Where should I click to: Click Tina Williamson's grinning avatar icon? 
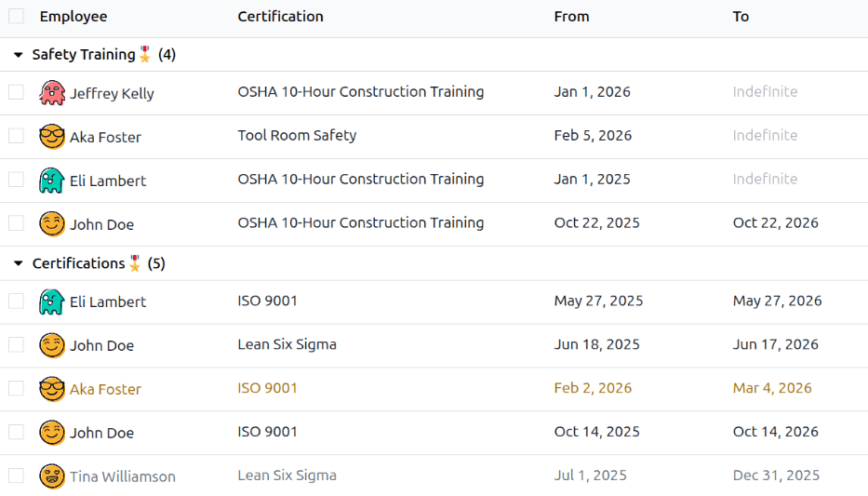[x=52, y=476]
